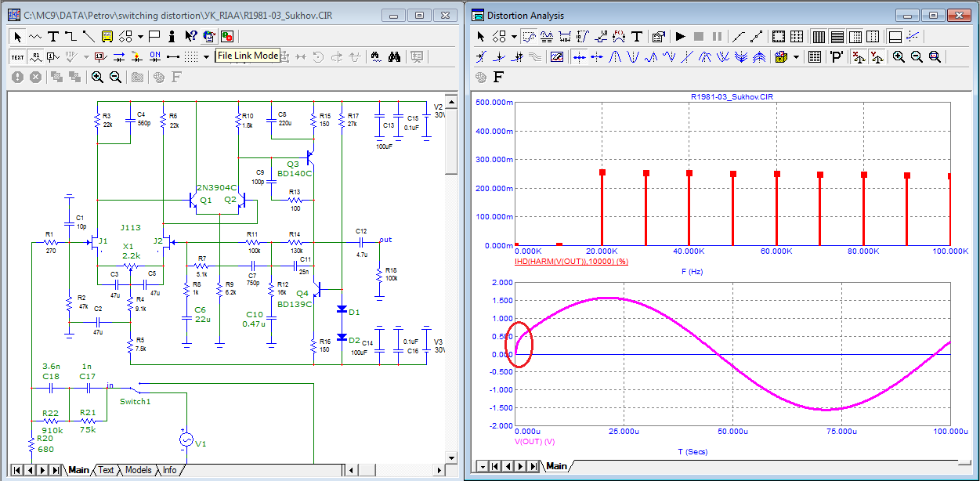Select the Text mode tool in schematic toolbar
Screen dimensions: 980x481
coord(53,36)
